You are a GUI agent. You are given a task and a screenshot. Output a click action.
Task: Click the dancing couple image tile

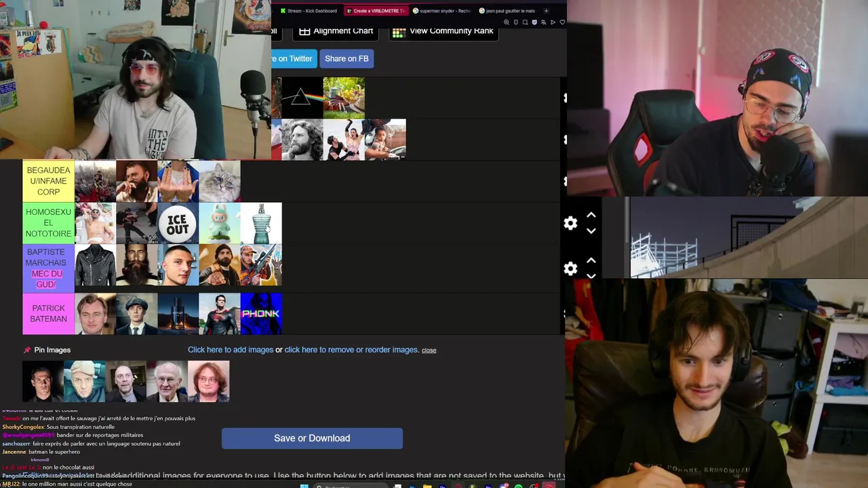click(x=344, y=140)
